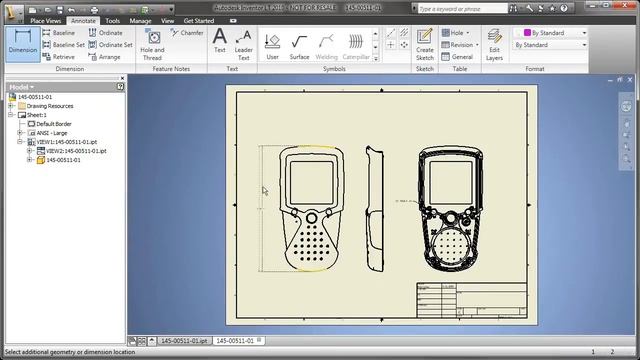640x360 pixels.
Task: Open the Revision table dropdown arrow
Action: pyautogui.click(x=477, y=45)
